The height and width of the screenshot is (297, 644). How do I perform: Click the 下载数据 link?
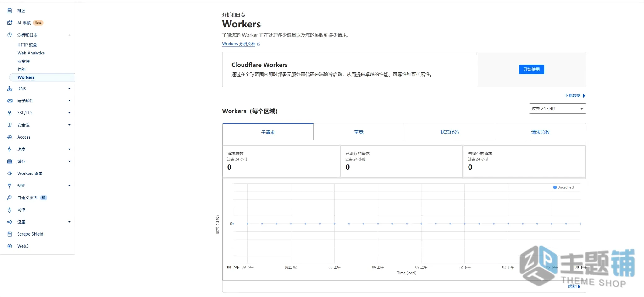pyautogui.click(x=572, y=96)
